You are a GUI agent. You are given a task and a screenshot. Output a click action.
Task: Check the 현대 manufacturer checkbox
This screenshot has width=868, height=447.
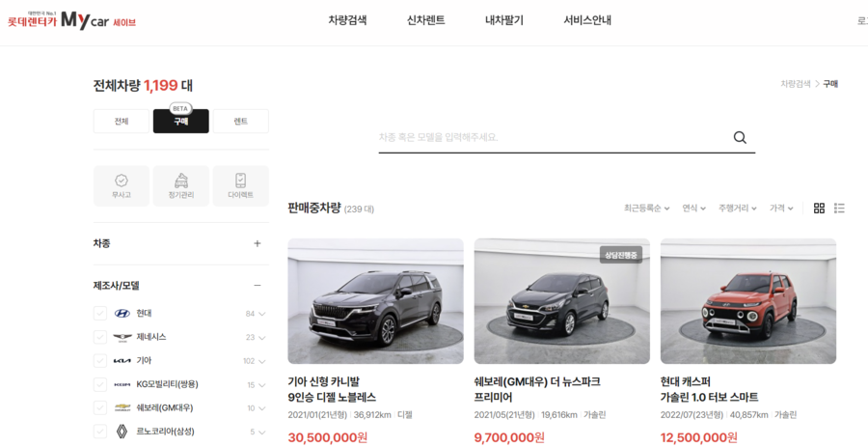100,314
